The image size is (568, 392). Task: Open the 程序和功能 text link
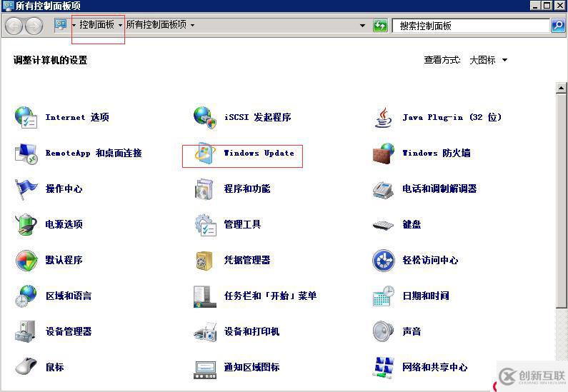coord(247,189)
